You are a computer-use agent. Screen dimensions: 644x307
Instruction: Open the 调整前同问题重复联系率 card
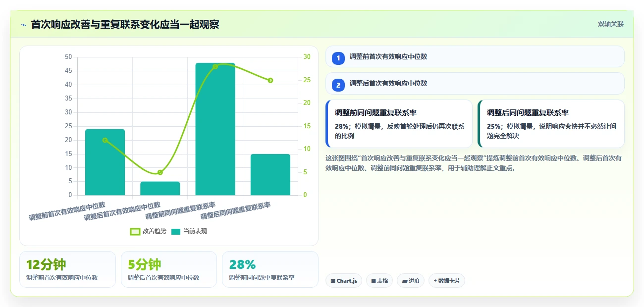[399, 124]
